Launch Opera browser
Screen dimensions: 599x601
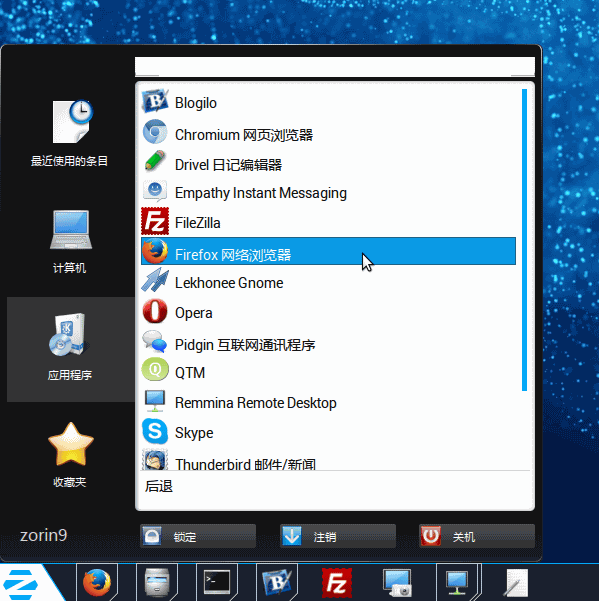tap(328, 312)
